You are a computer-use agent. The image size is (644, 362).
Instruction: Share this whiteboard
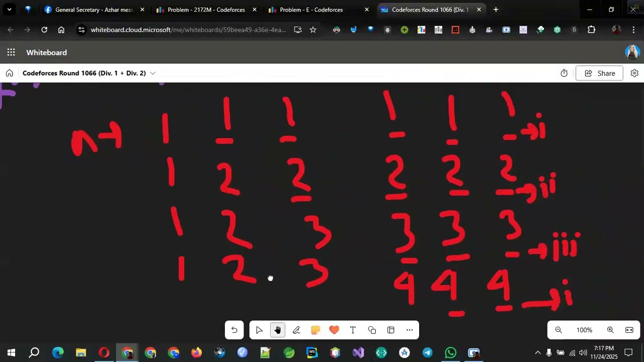click(x=599, y=73)
